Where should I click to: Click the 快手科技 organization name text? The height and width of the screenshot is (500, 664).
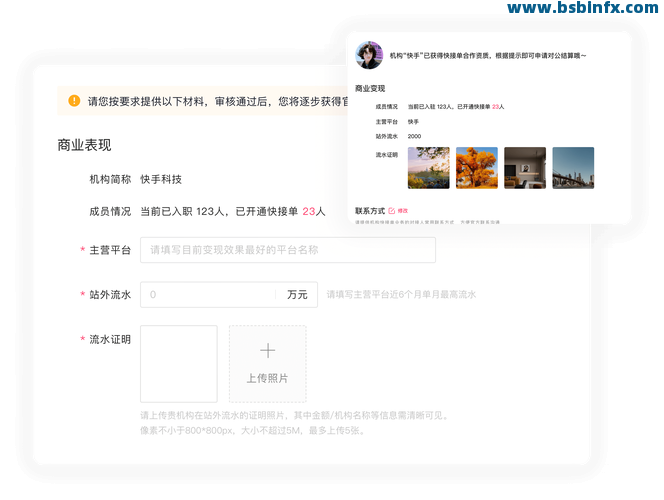coord(161,180)
